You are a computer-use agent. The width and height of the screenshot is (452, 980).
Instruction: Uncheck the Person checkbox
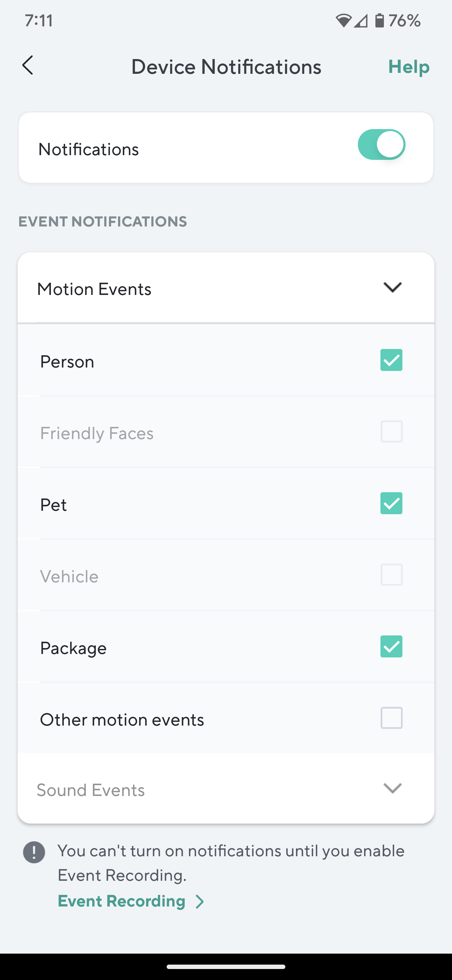391,360
